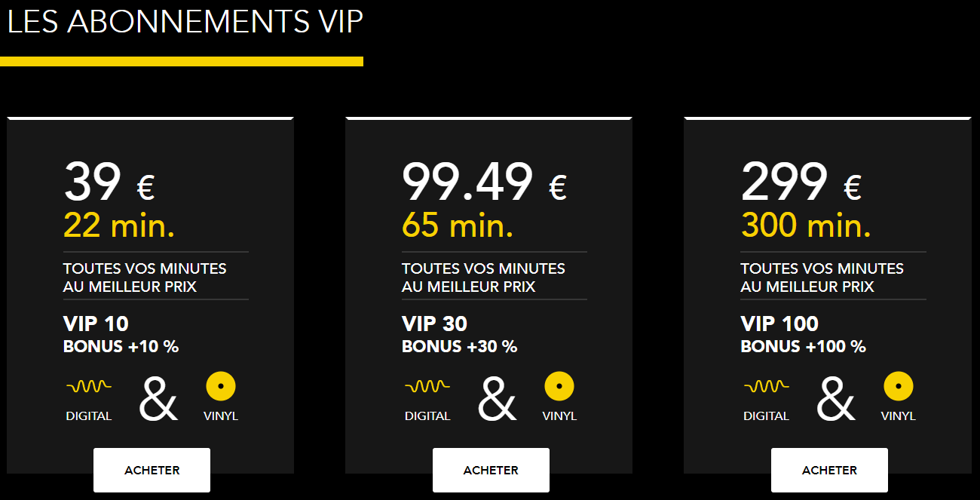Click the Les Abonnements VIP heading
This screenshot has width=980, height=500.
coord(185,23)
